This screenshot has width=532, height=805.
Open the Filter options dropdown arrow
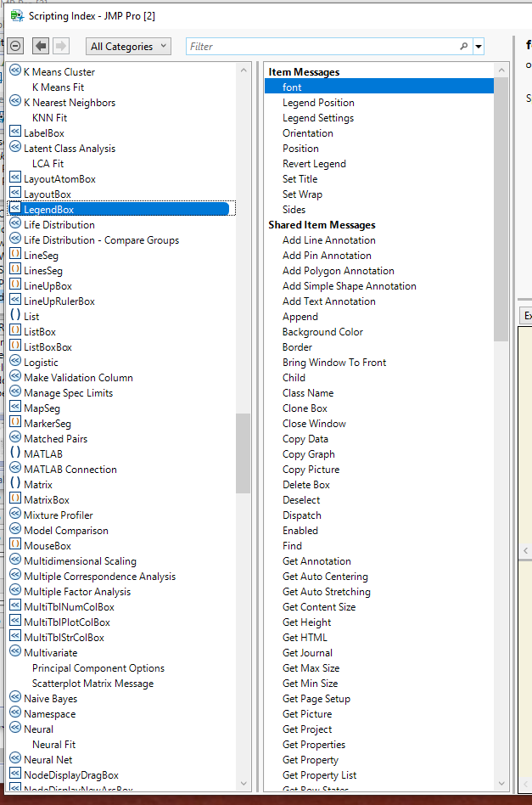click(479, 46)
